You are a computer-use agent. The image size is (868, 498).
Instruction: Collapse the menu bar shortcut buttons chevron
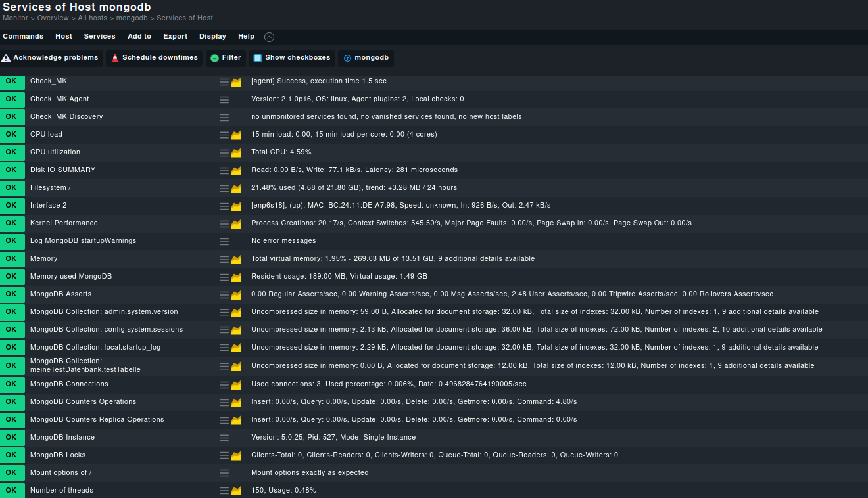(269, 37)
